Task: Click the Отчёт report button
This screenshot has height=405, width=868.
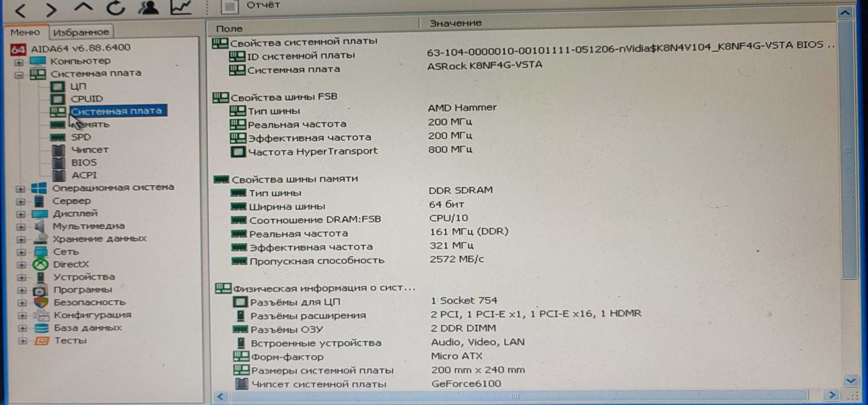Action: click(x=250, y=6)
